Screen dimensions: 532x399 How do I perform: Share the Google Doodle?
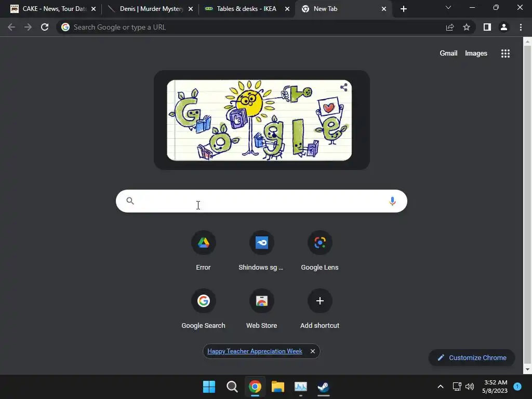[x=344, y=87]
